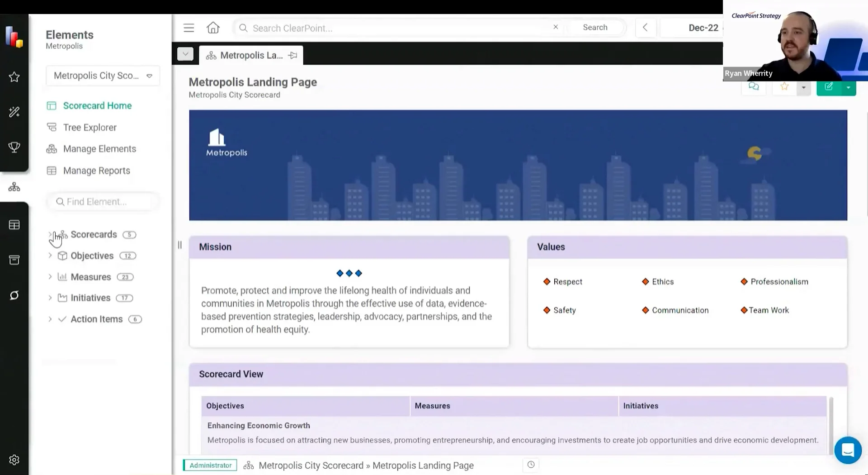Open the dropdown next to the edit button

pos(848,87)
